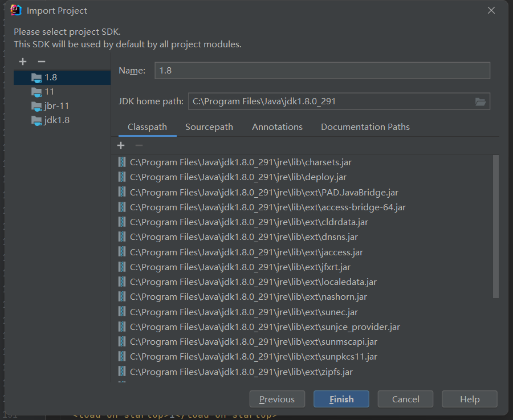Cancel the Import Project dialog
The image size is (513, 420).
[405, 399]
